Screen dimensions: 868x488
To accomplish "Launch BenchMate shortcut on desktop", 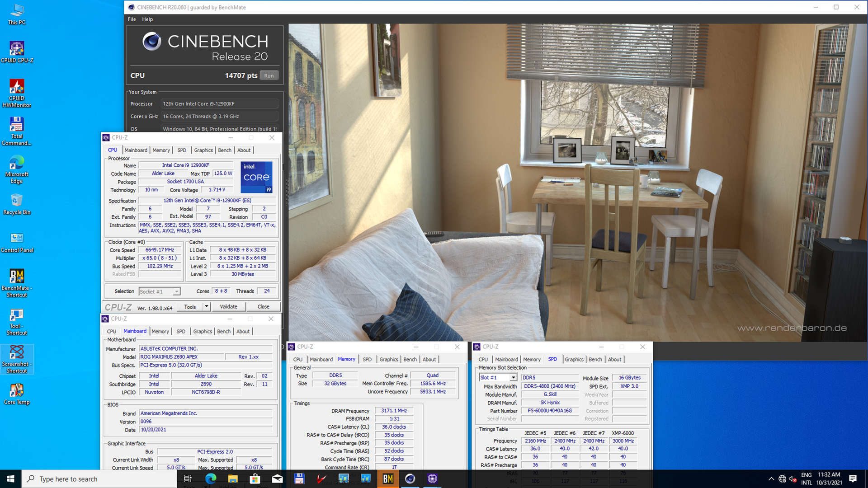I will click(x=17, y=283).
